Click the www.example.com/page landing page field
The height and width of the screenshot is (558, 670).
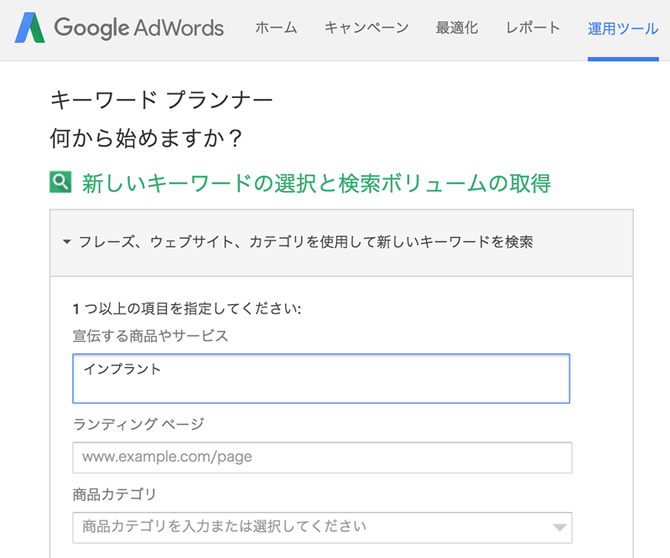[x=321, y=457]
